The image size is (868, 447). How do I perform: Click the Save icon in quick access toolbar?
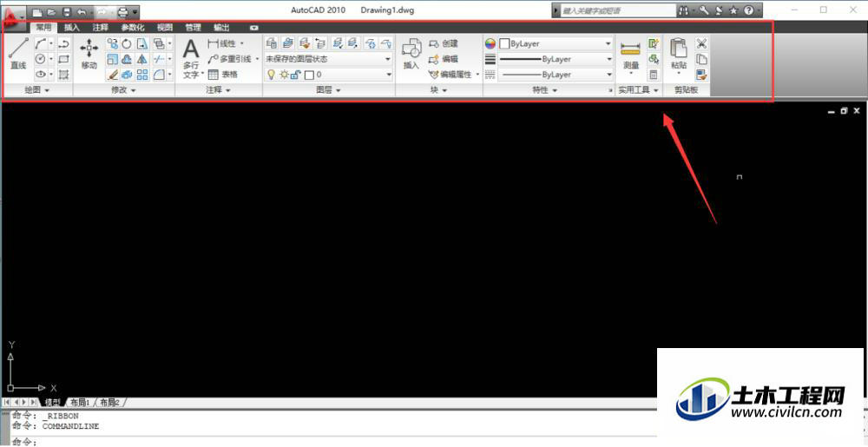[x=67, y=11]
